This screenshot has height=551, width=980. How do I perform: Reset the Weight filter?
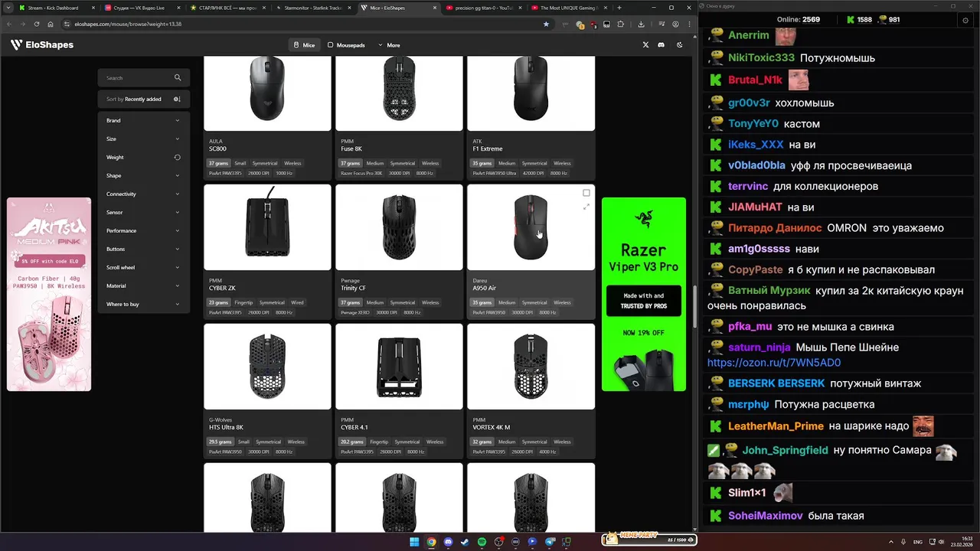tap(177, 157)
